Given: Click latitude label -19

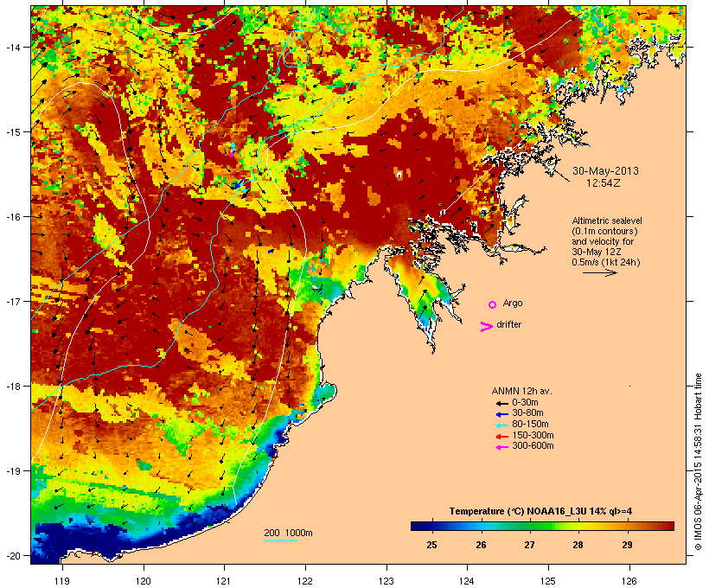Looking at the screenshot, I should [12, 471].
